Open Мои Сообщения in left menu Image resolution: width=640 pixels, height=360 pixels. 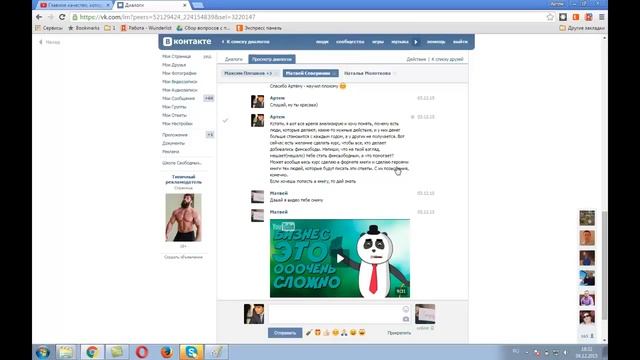click(178, 98)
